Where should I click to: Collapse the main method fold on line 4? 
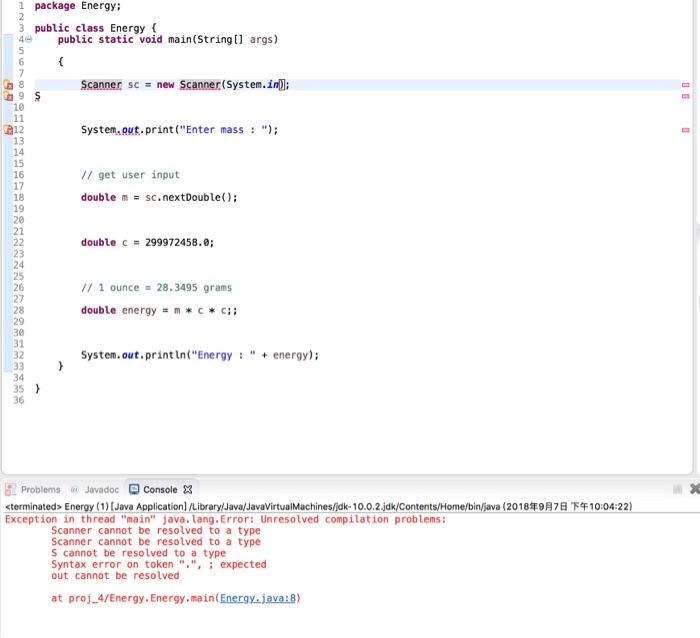coord(29,39)
